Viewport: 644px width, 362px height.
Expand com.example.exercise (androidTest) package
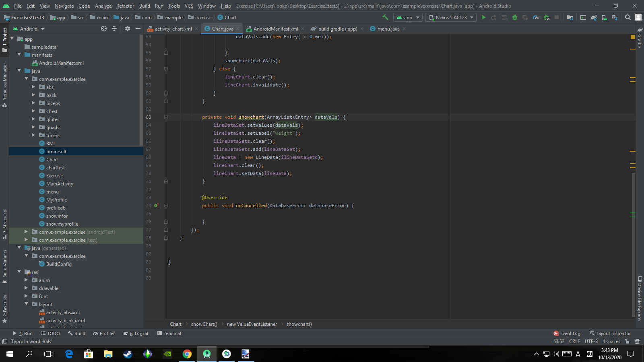click(26, 232)
